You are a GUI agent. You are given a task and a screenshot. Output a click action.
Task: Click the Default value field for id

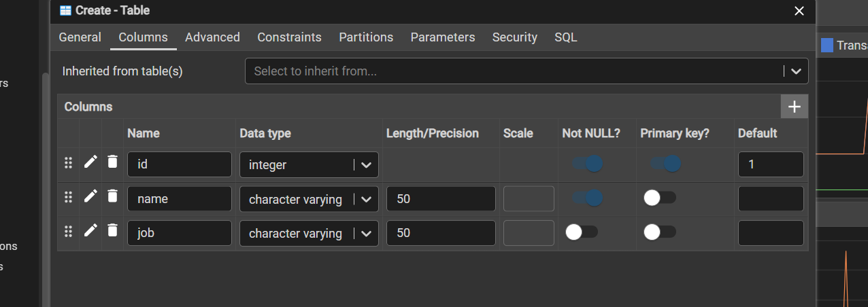pos(770,164)
